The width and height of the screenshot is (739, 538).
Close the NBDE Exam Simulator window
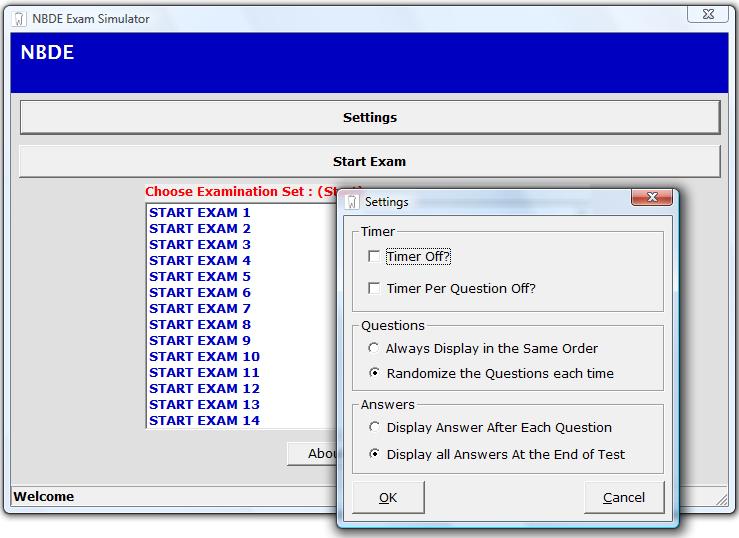coord(707,14)
